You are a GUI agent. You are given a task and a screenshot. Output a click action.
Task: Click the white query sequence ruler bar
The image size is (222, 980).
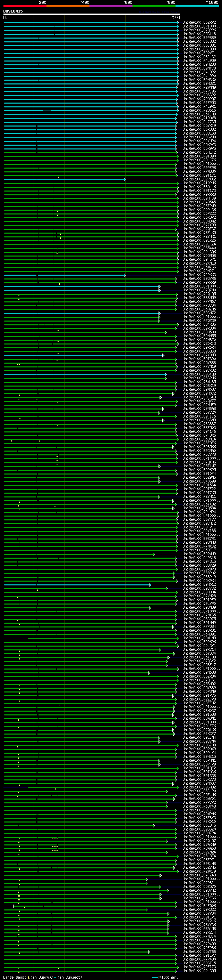tap(92, 14)
